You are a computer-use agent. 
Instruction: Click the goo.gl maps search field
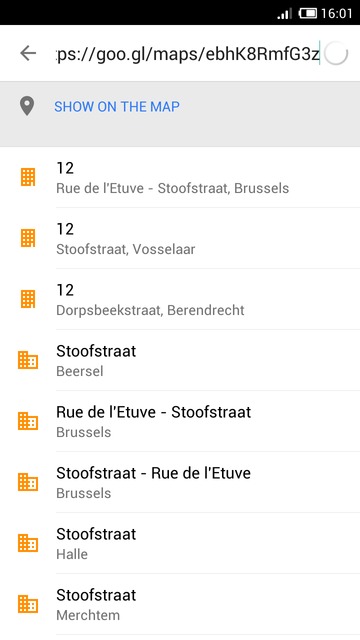188,53
